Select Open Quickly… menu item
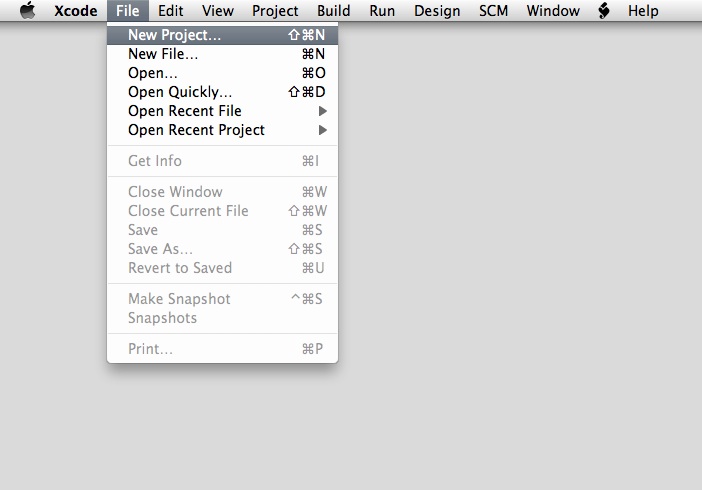Screen dimensions: 702x490 click(223, 92)
